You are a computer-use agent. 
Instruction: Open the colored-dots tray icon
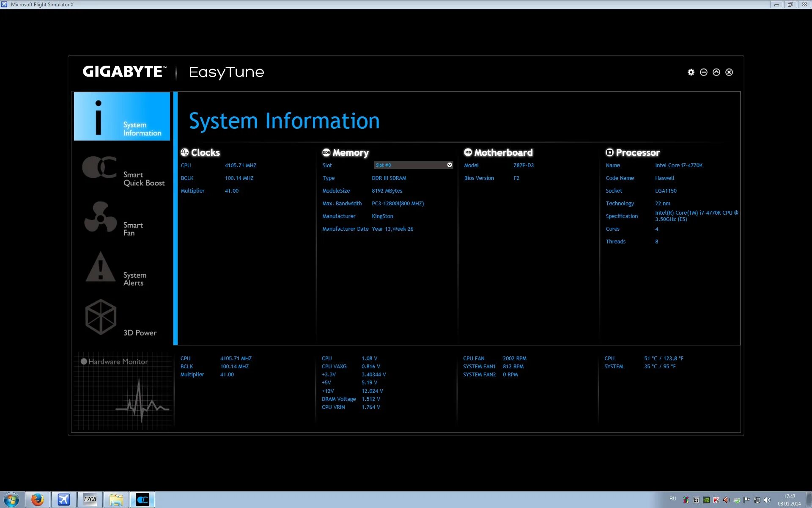coord(686,500)
